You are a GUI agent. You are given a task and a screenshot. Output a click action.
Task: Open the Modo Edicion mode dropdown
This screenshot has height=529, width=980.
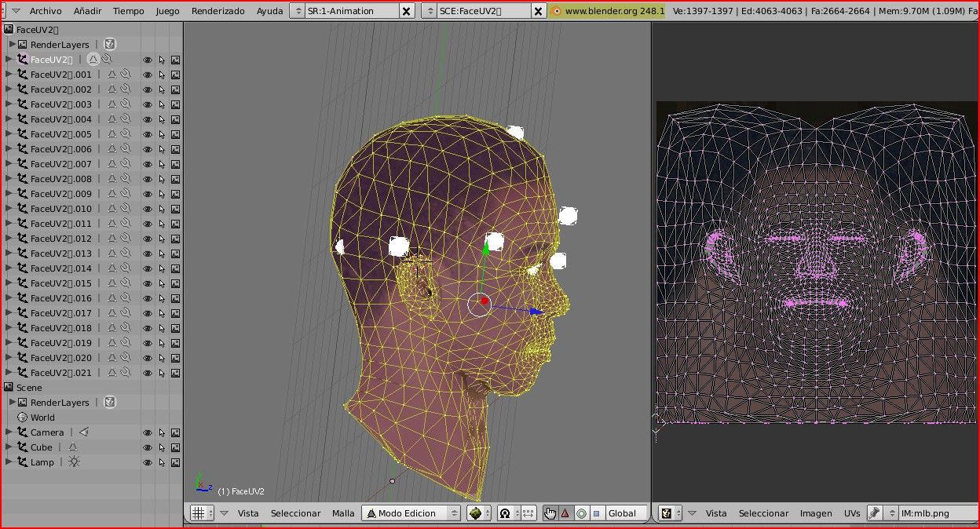[x=411, y=513]
